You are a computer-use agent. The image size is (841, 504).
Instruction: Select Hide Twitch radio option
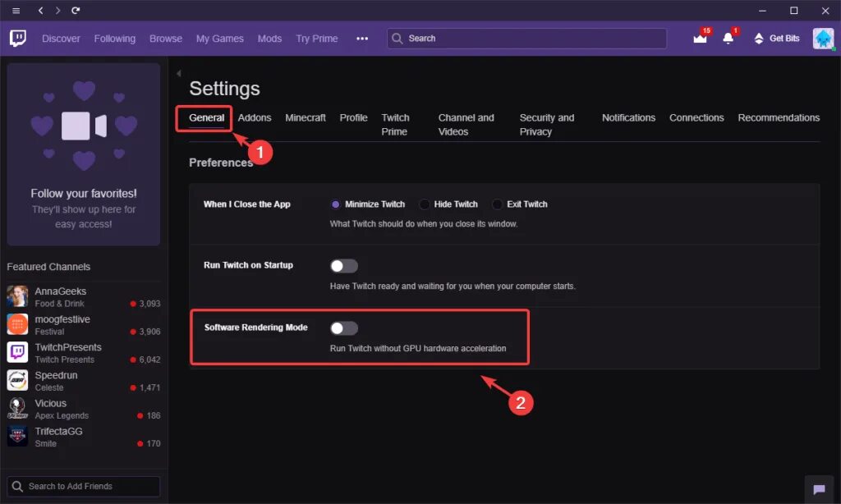pyautogui.click(x=425, y=204)
